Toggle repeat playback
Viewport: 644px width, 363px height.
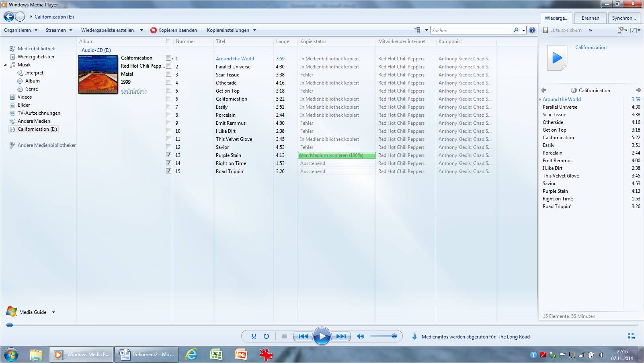click(266, 336)
